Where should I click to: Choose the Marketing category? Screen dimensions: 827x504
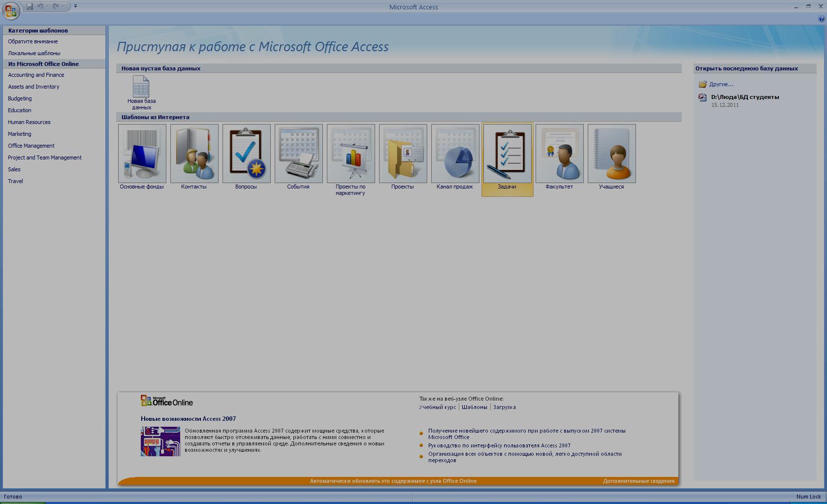click(x=20, y=134)
